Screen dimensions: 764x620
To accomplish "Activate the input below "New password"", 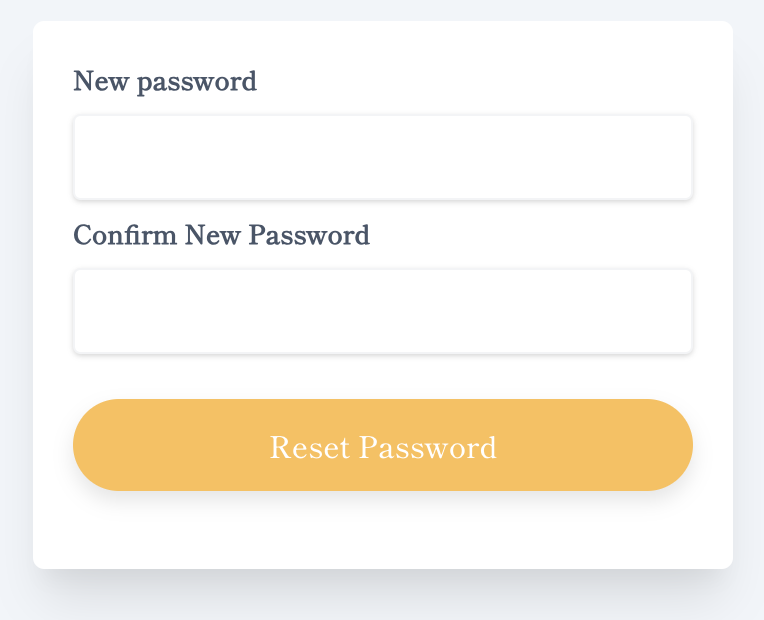I will (x=383, y=157).
